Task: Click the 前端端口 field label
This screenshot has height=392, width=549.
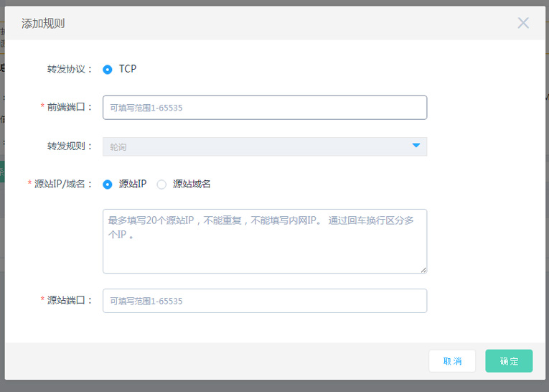Action: pos(70,107)
